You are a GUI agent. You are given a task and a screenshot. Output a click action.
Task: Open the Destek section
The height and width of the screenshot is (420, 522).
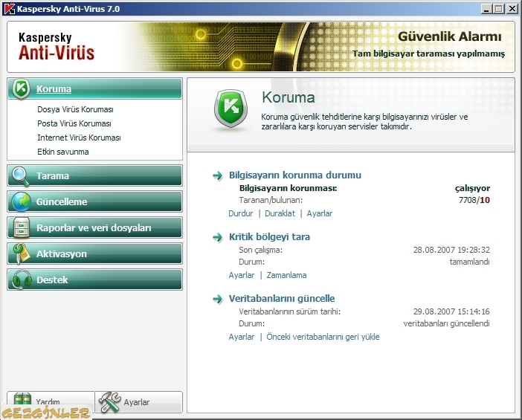coord(94,280)
